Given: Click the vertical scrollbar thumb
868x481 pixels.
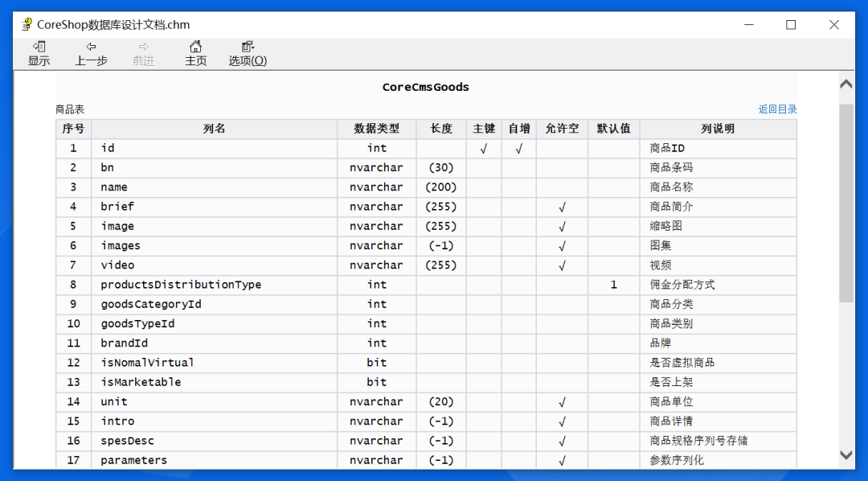Looking at the screenshot, I should point(845,203).
